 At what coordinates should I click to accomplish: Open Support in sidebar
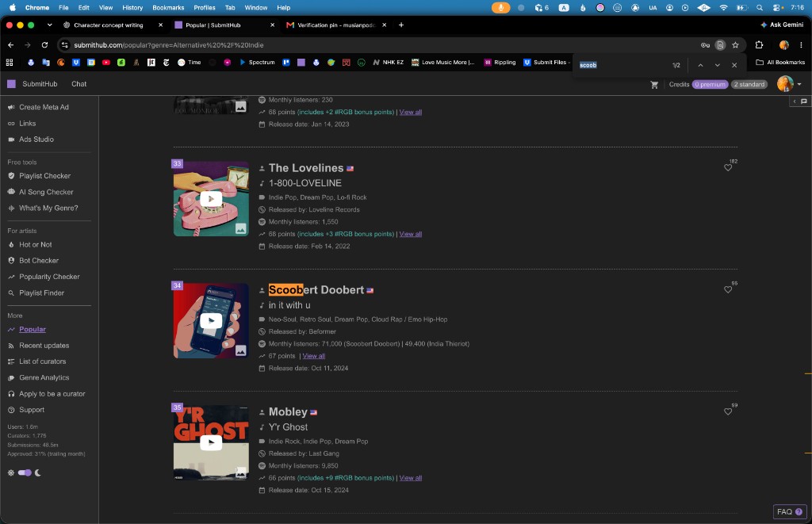[32, 410]
